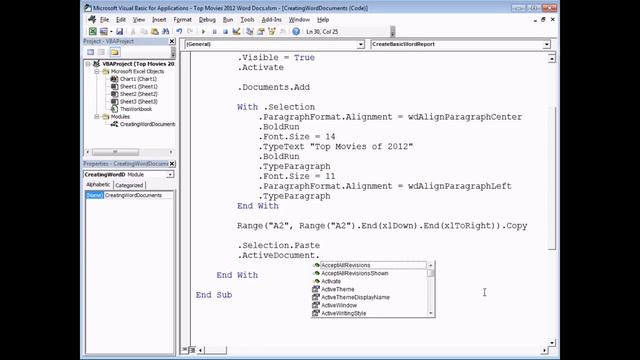Viewport: 640px width, 360px height.
Task: Run the macro with the Run Sub icon
Action: coord(203,31)
